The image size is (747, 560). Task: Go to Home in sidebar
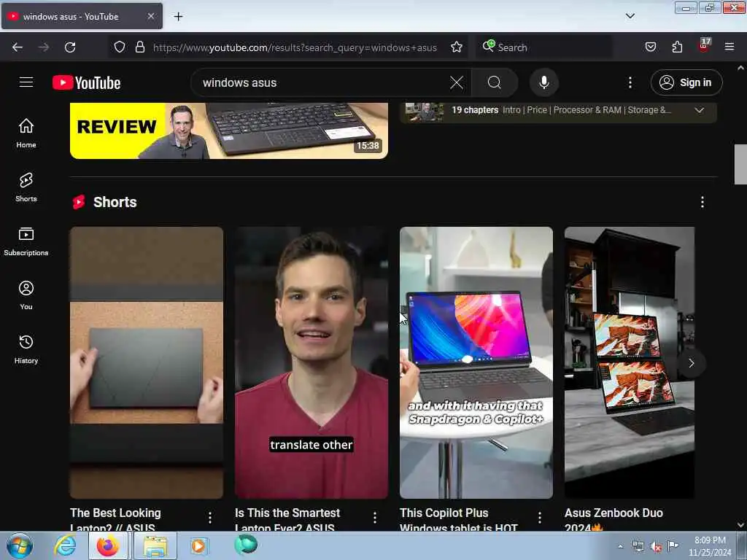[26, 133]
